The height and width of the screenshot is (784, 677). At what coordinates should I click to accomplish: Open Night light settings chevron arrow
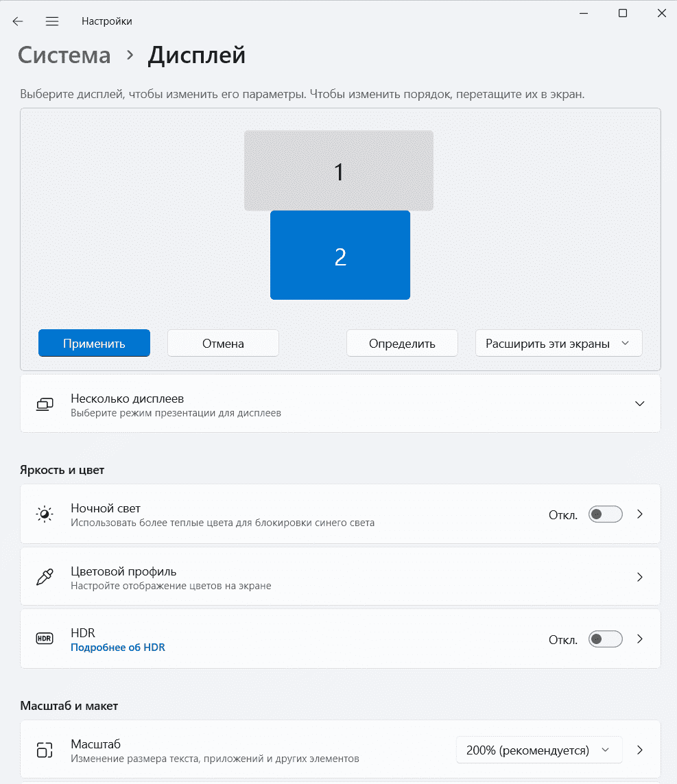coord(640,514)
